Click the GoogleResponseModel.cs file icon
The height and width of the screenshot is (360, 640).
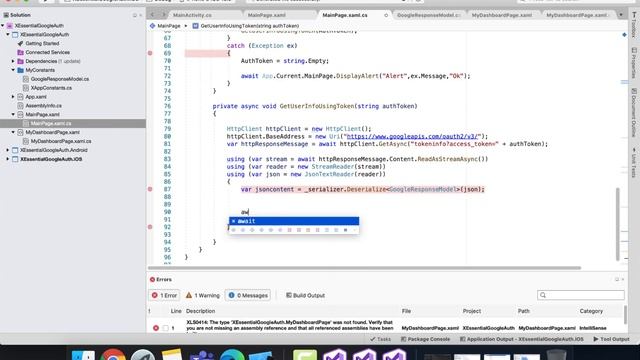click(x=26, y=79)
